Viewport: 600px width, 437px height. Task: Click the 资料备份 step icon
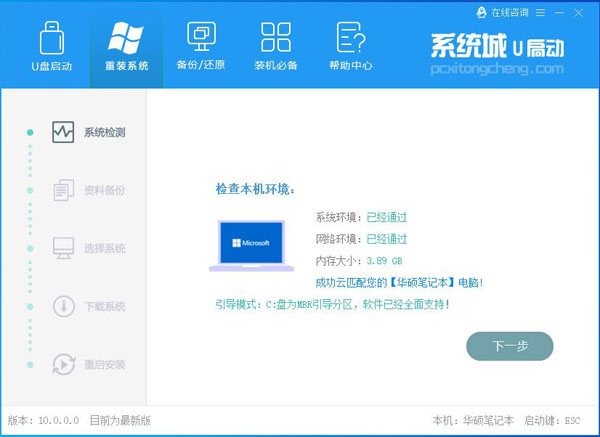coord(63,190)
